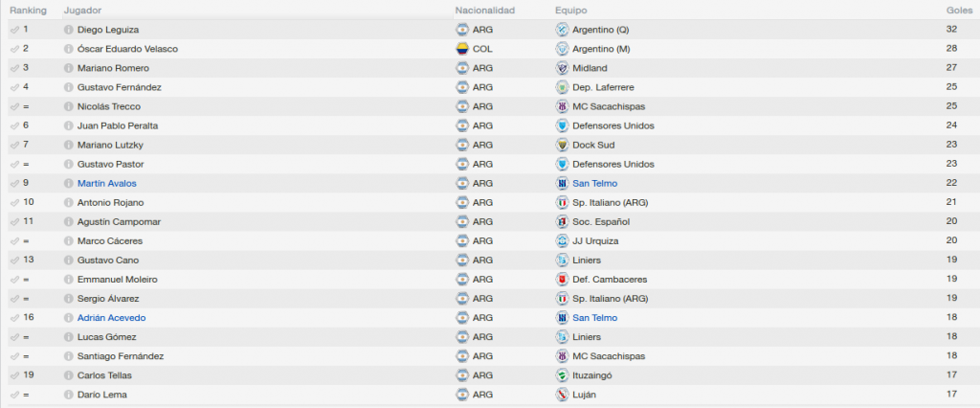
Task: Click the pin icon on ranking row 1
Action: pos(15,30)
